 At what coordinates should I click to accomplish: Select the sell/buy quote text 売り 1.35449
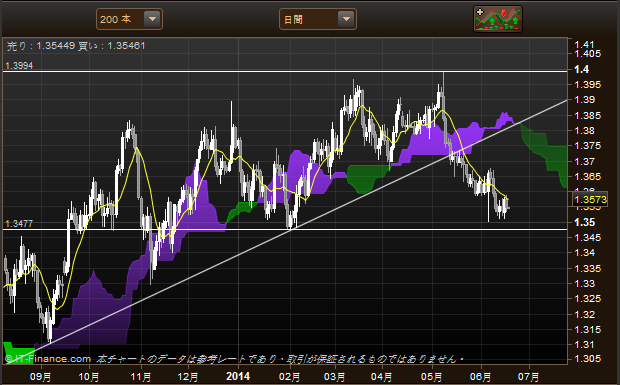click(41, 46)
